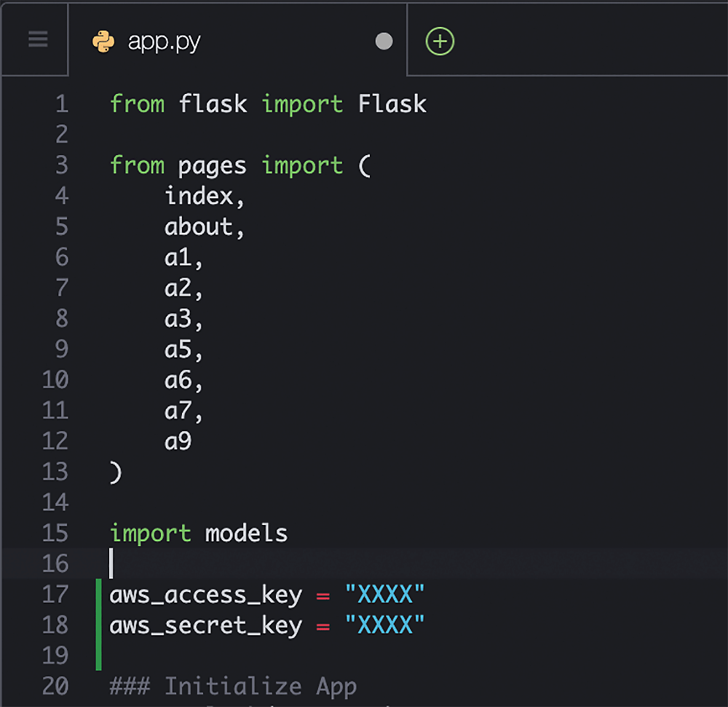Click the import keyword on line 15
The width and height of the screenshot is (728, 707).
pos(151,534)
